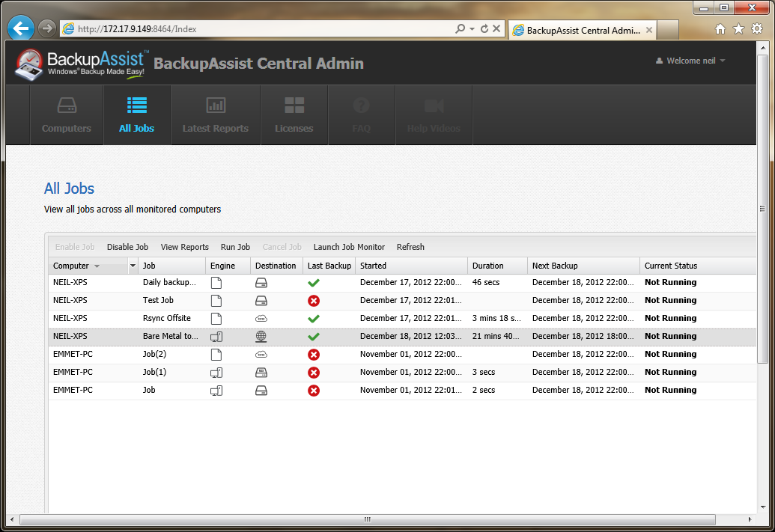Open the Computer column dropdown arrow
The image size is (775, 532).
click(133, 266)
